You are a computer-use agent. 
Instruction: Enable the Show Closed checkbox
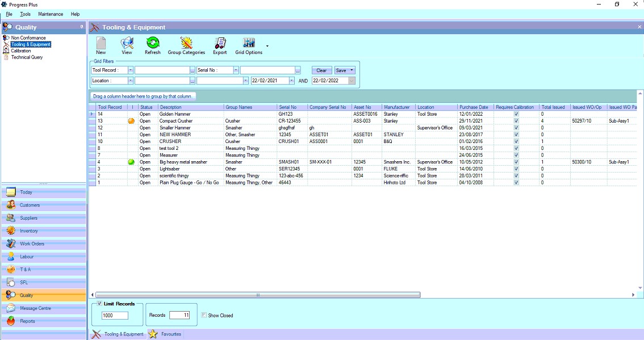click(x=204, y=316)
